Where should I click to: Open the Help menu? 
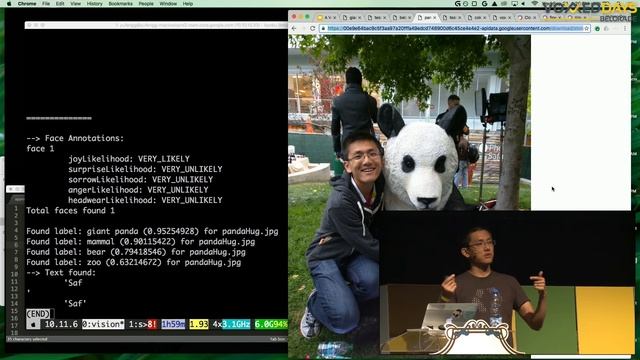188,3
